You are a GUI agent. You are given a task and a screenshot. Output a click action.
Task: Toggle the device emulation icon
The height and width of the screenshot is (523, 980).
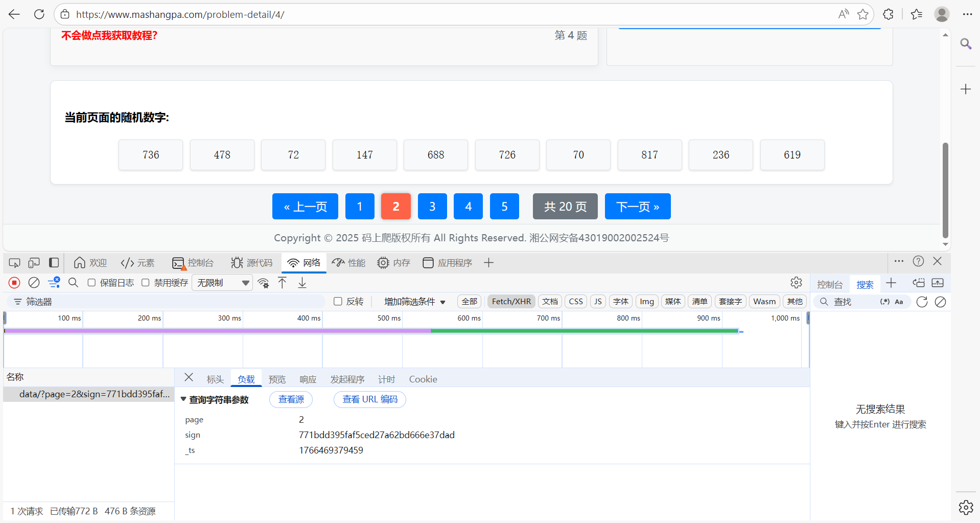(34, 262)
